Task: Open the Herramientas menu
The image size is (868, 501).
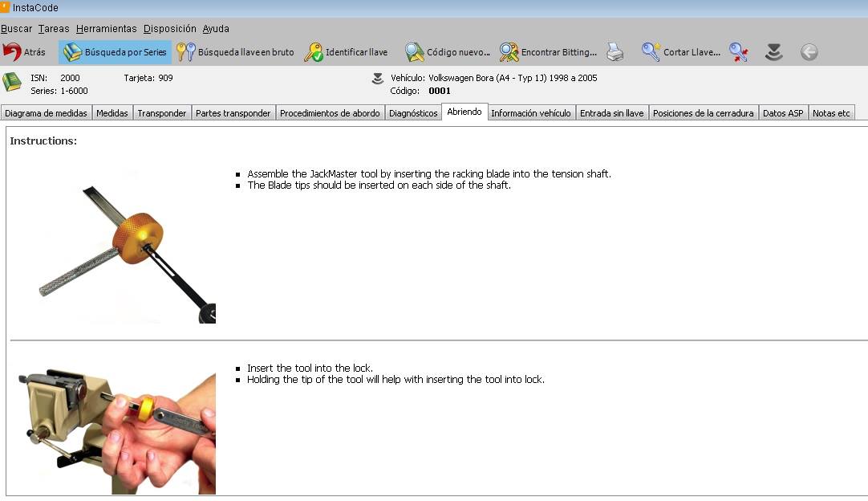Action: (x=106, y=29)
